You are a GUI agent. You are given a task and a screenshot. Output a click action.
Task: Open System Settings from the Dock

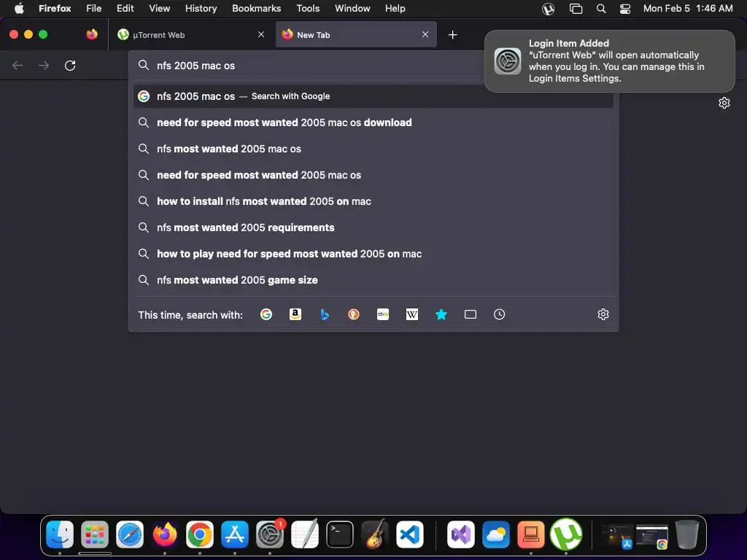[x=270, y=534]
